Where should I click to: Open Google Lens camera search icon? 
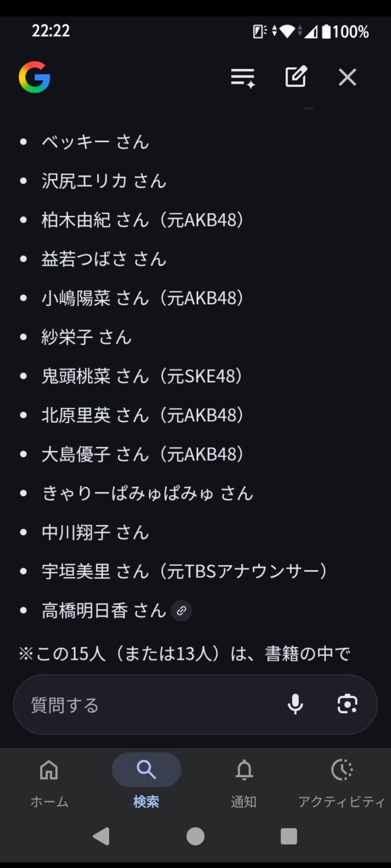[x=347, y=704]
